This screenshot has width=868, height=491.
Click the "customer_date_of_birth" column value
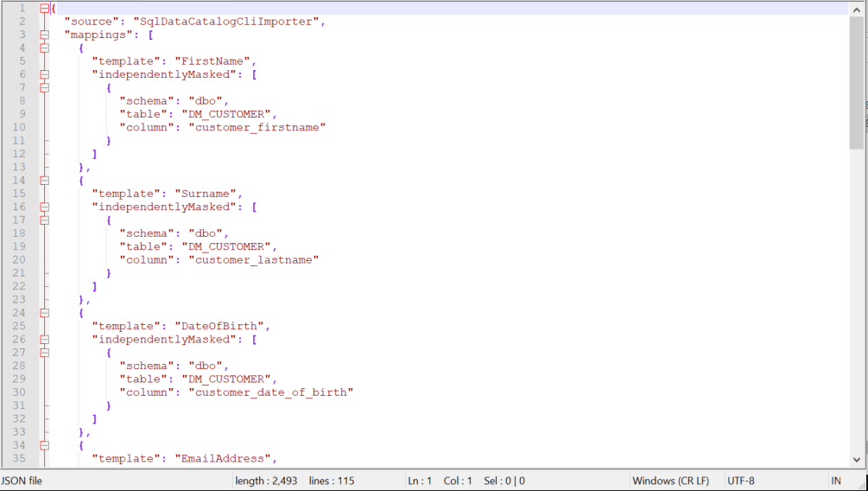271,392
